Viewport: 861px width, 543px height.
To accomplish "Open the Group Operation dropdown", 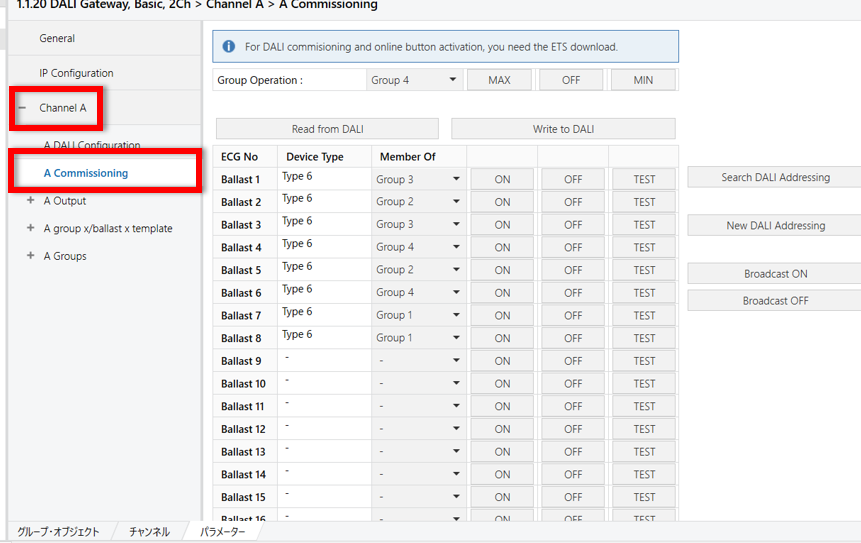I will point(414,80).
